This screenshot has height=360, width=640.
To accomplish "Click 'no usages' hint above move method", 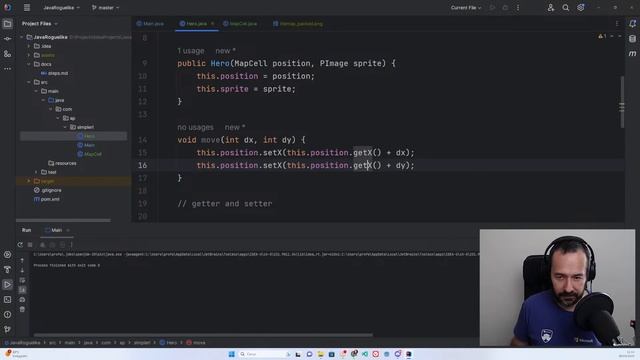I will (195, 127).
